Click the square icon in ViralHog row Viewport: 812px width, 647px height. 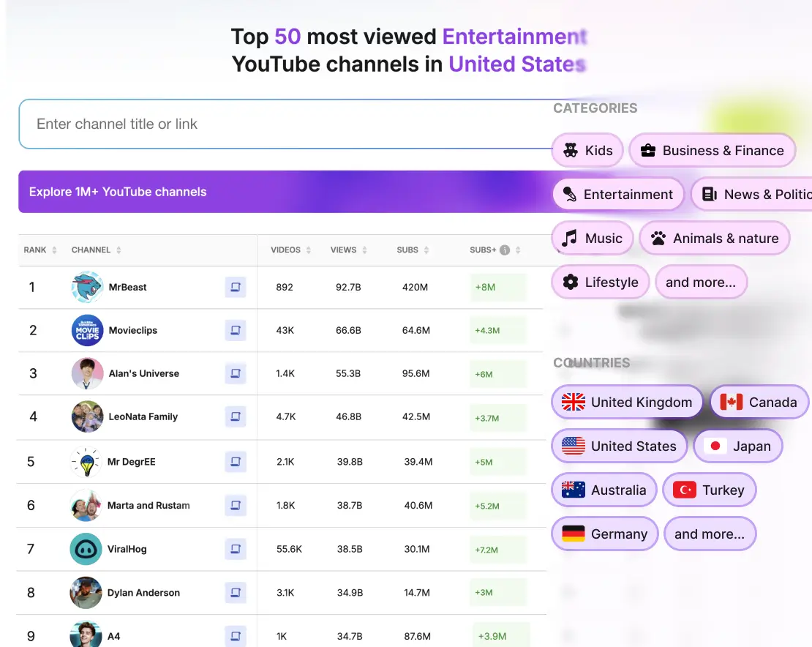[235, 549]
